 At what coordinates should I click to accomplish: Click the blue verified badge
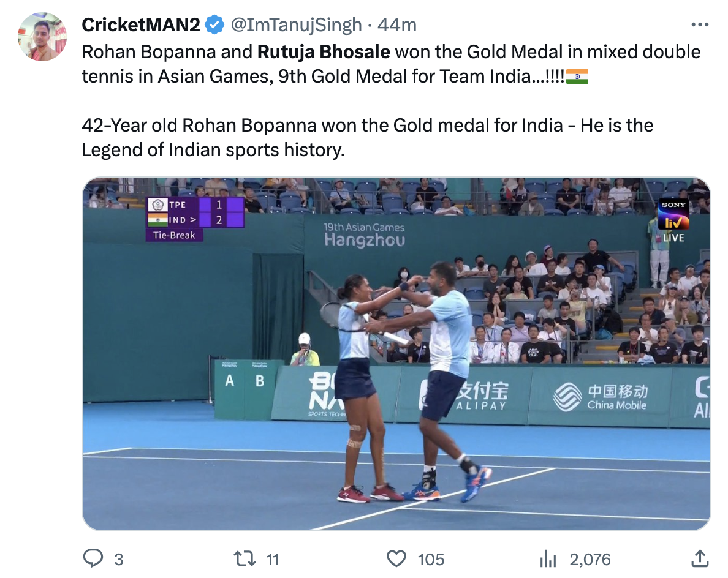tap(214, 25)
